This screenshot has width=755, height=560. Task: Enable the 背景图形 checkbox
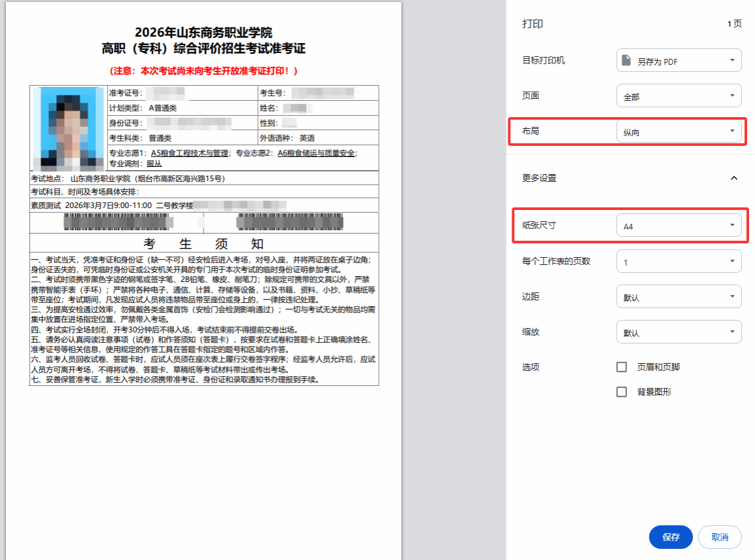[622, 392]
